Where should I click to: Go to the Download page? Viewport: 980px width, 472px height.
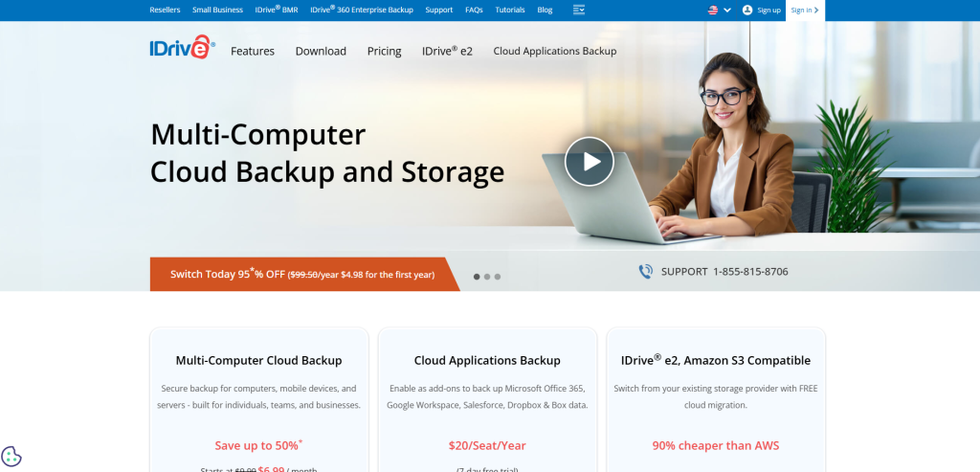(x=321, y=51)
